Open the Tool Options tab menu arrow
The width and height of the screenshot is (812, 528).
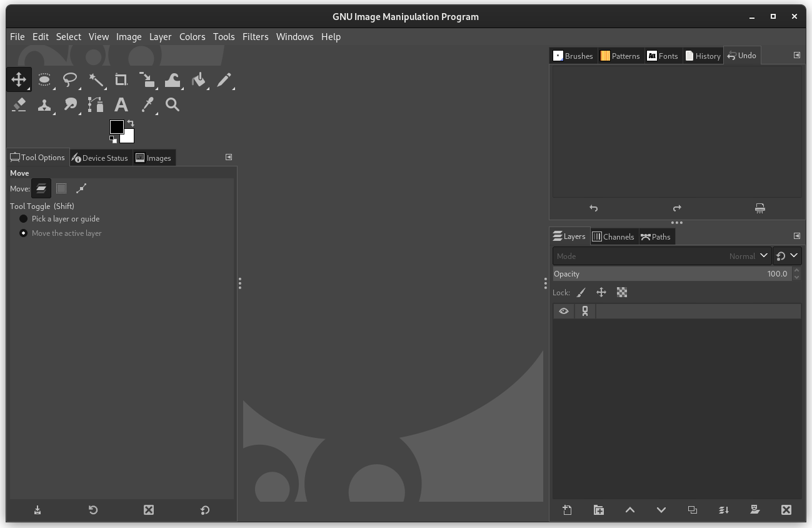tap(229, 157)
